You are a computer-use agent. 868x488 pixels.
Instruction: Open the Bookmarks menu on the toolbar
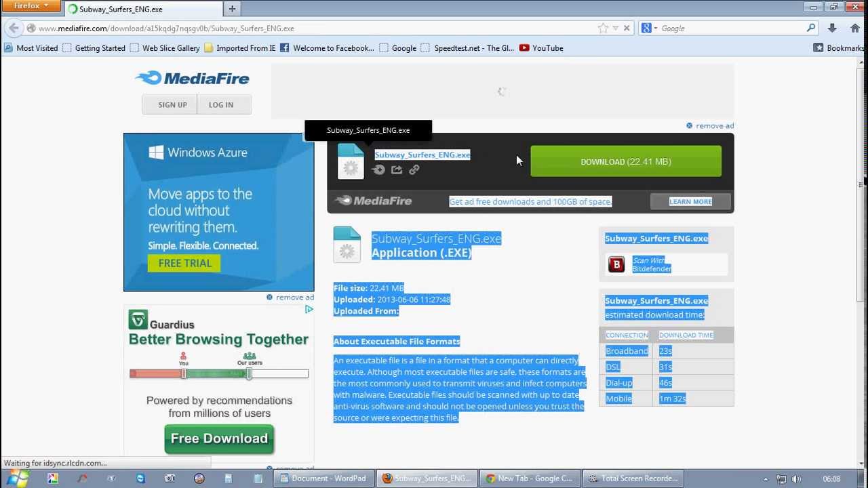[839, 48]
